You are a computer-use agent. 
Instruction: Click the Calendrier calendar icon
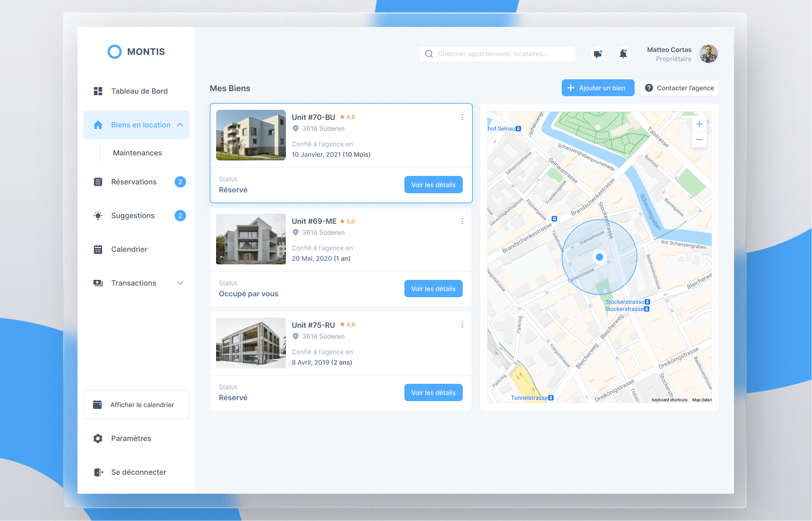(x=98, y=249)
